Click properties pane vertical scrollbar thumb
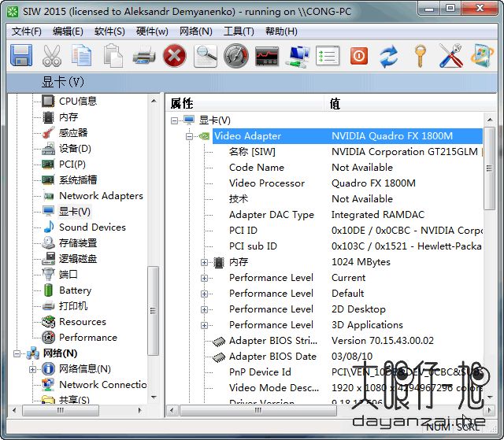The image size is (504, 440). click(490, 168)
